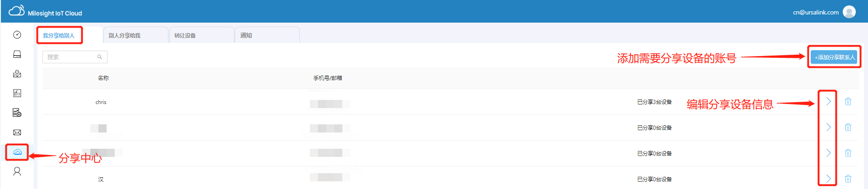Delete the chris contact with trash icon

(848, 101)
